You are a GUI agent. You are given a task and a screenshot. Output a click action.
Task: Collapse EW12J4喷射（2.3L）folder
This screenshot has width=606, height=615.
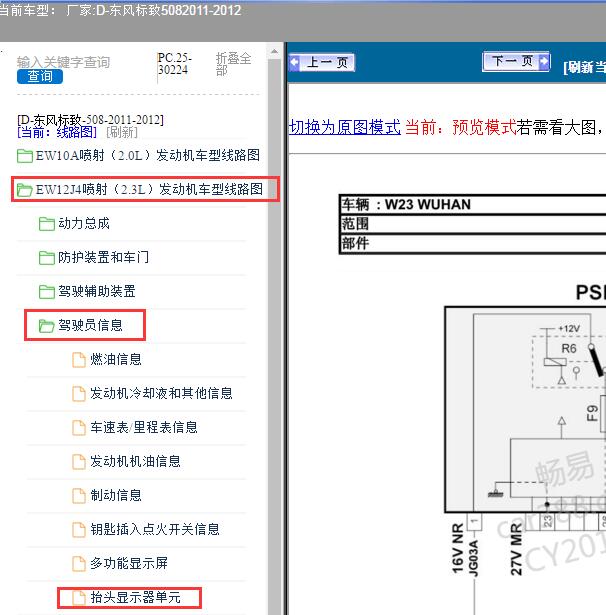140,190
